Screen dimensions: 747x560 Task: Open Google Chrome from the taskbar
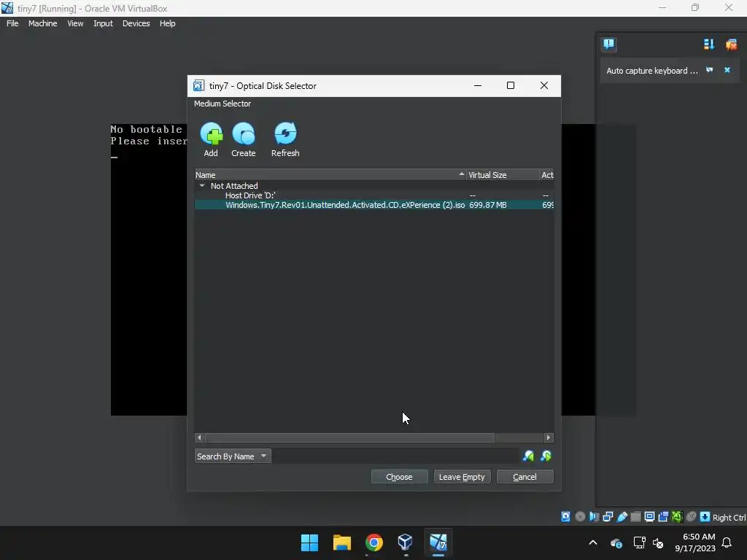pos(374,542)
